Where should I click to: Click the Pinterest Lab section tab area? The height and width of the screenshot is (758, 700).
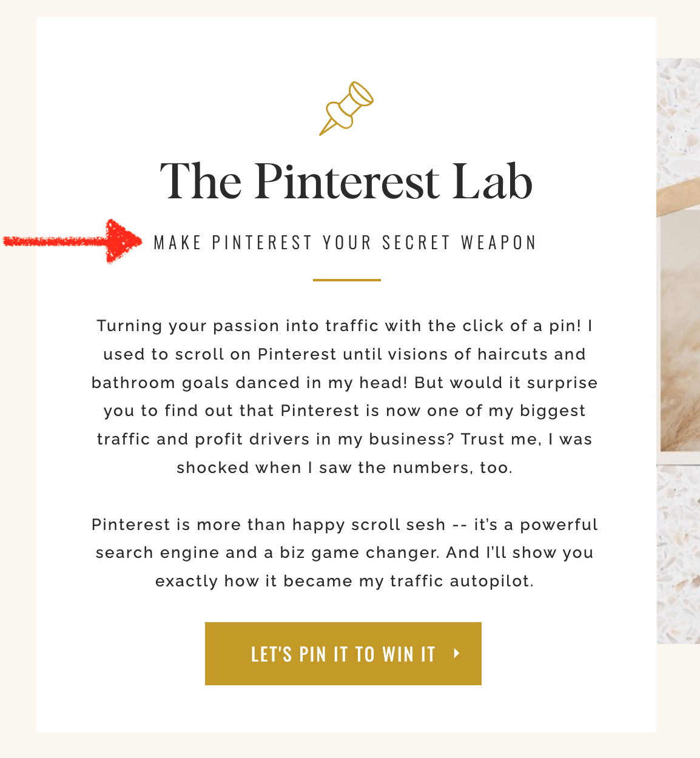346,181
